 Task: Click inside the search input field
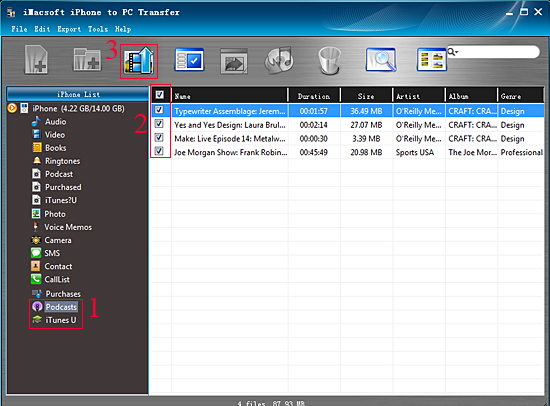point(498,52)
